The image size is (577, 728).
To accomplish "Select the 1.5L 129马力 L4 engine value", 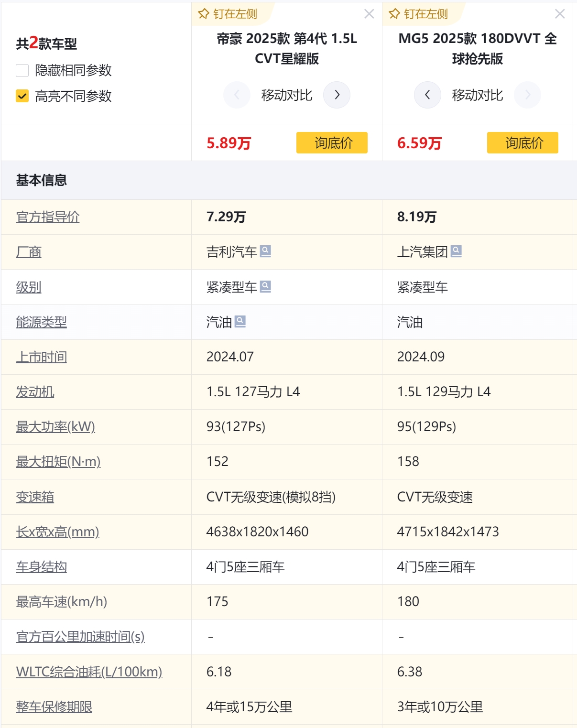I will 444,392.
